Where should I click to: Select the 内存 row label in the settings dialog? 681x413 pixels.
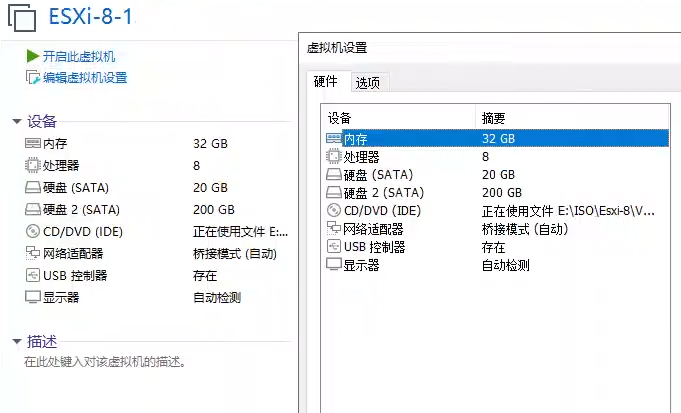(356, 139)
